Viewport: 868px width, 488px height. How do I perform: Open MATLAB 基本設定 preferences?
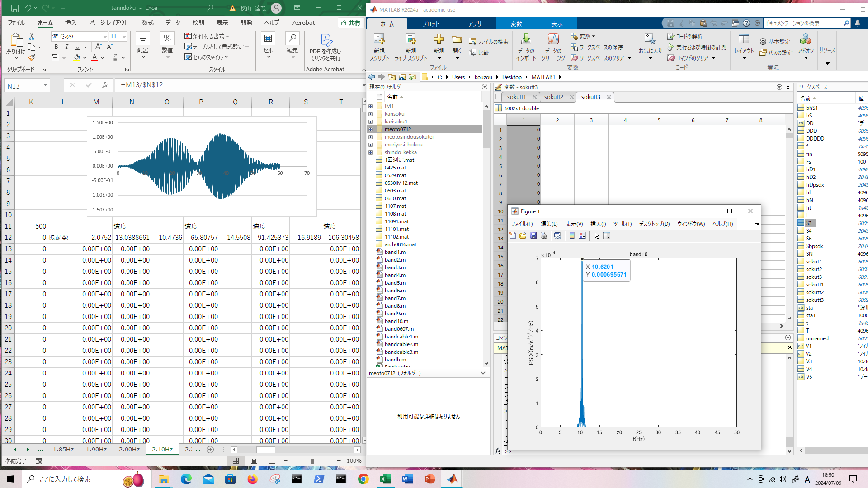pos(775,42)
